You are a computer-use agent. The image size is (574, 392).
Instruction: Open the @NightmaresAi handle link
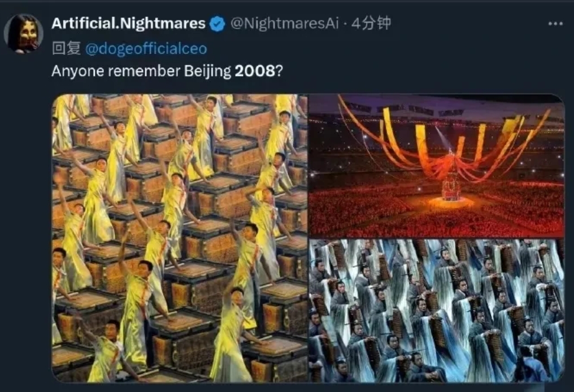coord(284,23)
